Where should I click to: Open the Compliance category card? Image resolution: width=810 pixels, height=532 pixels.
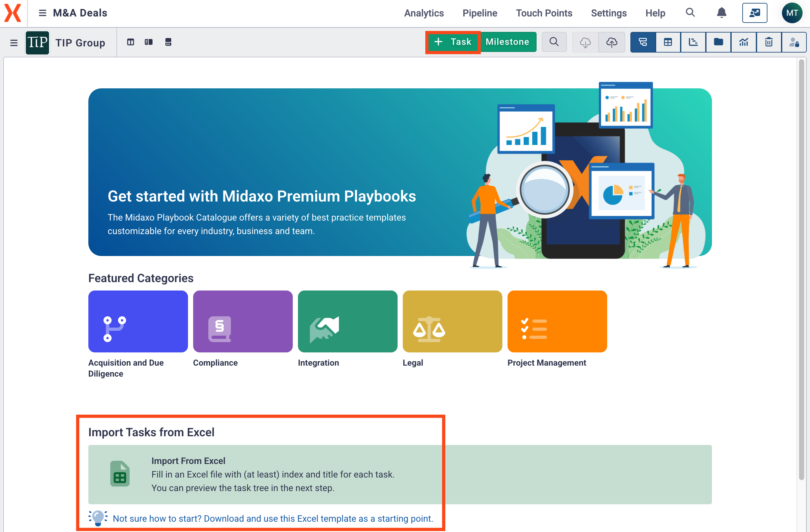click(x=243, y=321)
